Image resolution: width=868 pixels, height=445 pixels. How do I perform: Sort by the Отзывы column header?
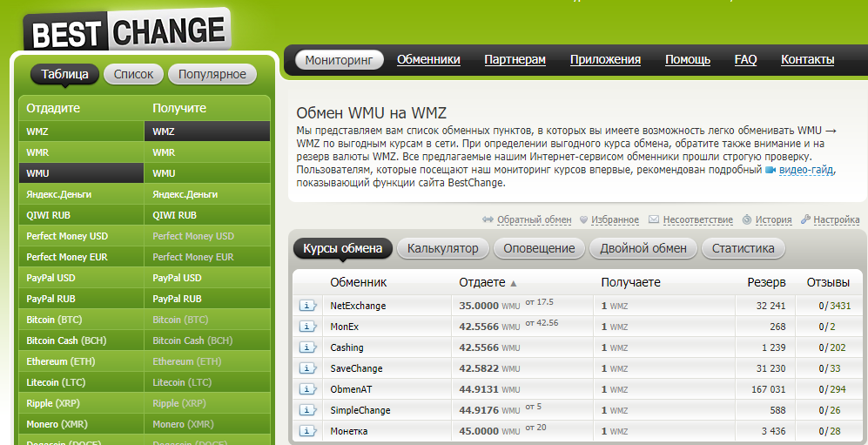click(x=828, y=283)
